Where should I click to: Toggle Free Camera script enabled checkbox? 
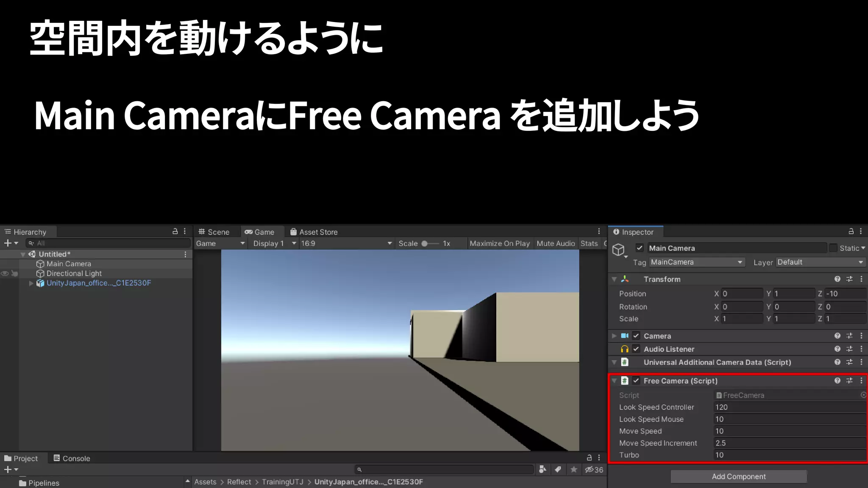point(636,381)
